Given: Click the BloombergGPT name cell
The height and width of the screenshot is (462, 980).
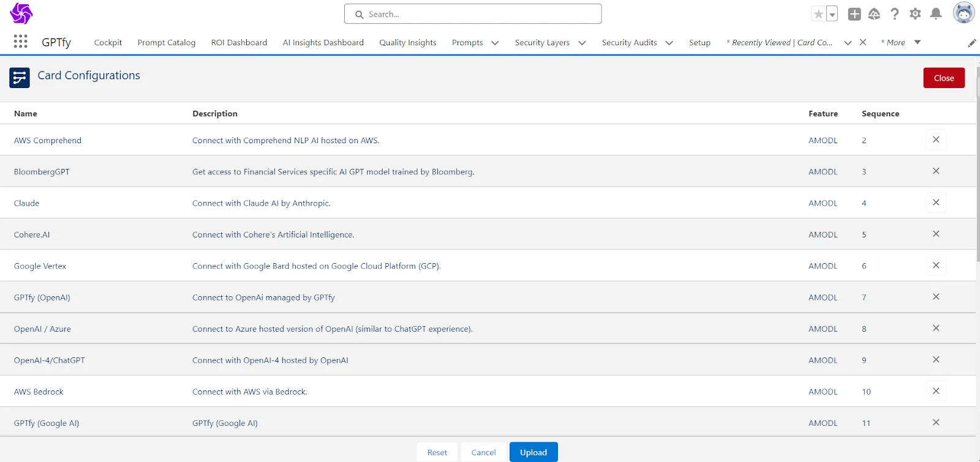Looking at the screenshot, I should click(42, 171).
